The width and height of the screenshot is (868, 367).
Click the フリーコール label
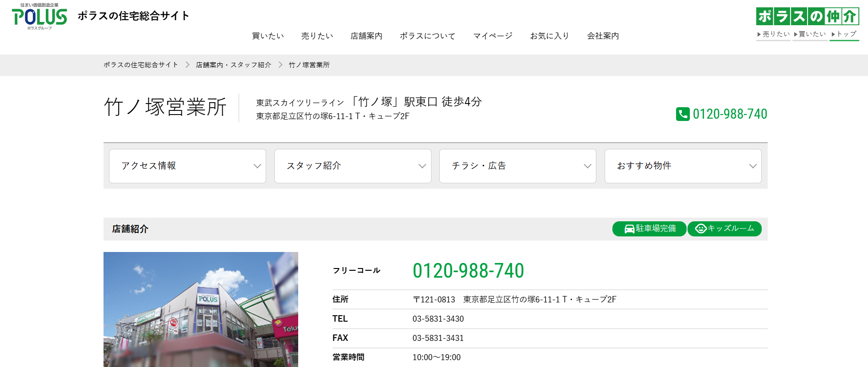point(356,270)
